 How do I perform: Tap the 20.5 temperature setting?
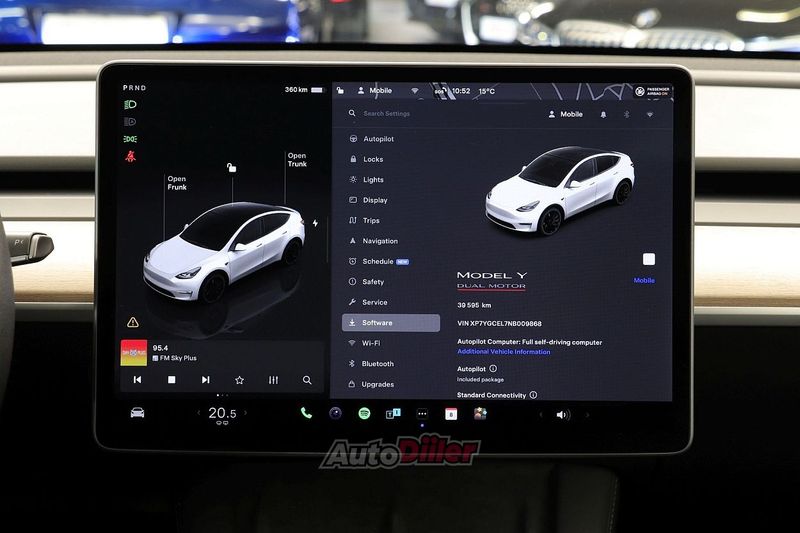click(222, 413)
